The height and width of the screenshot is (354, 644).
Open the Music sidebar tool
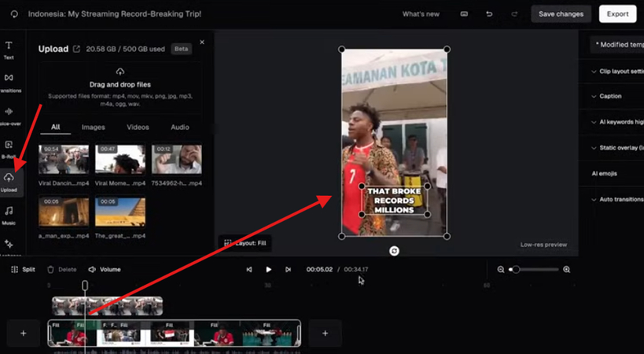[9, 216]
